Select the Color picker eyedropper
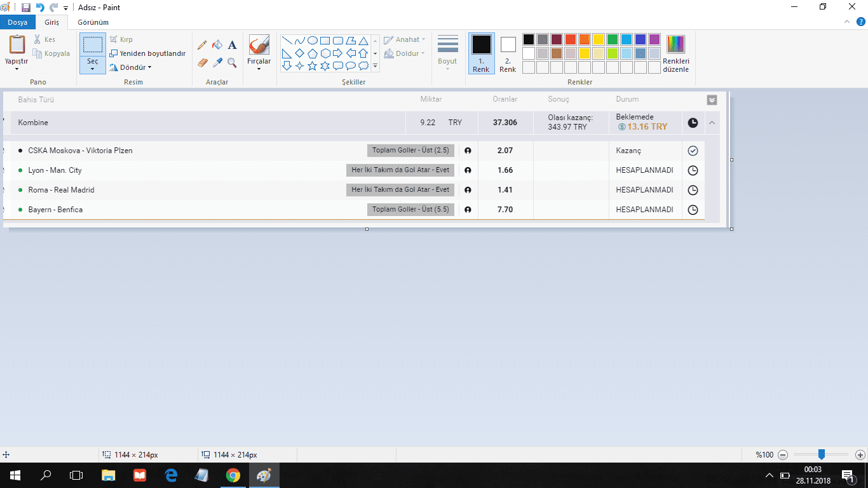The width and height of the screenshot is (868, 488). [217, 62]
